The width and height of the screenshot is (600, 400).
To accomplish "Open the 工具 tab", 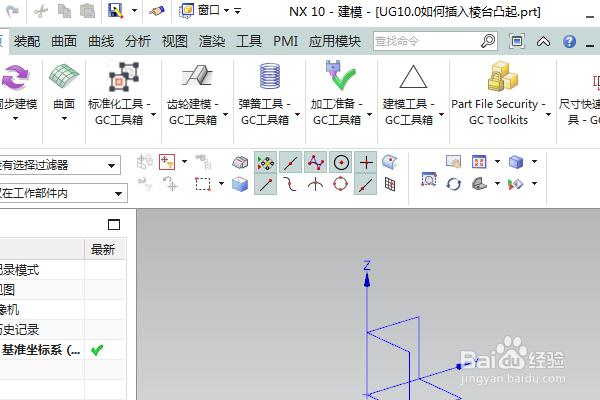I will (x=249, y=41).
